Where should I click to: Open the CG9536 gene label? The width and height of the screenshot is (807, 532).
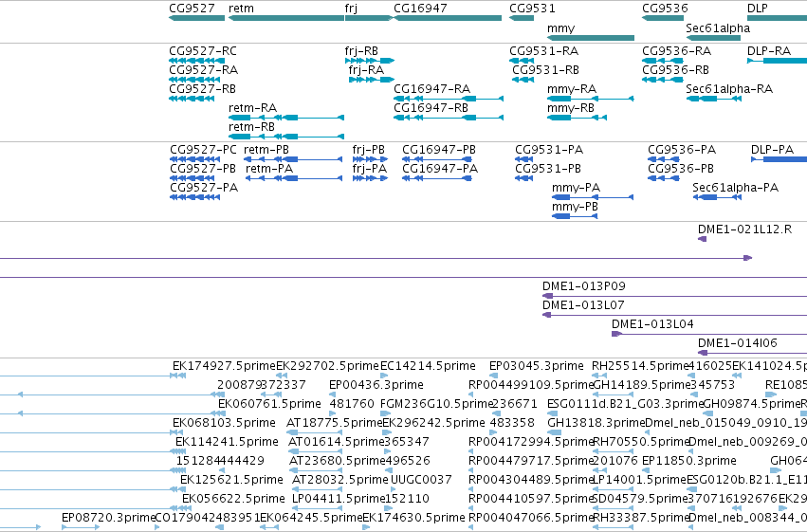pos(665,9)
